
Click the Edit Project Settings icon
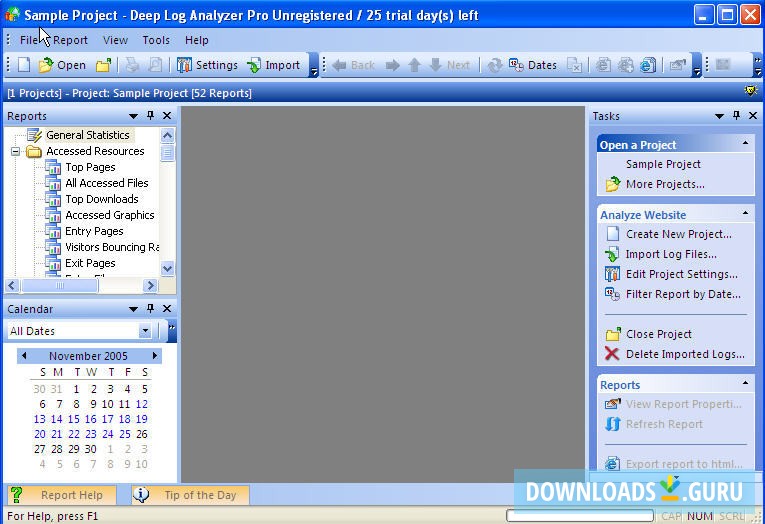(612, 274)
